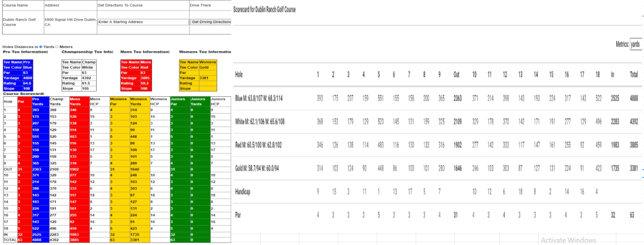Viewport: 644px width, 245px height.
Task: Click the 'Pro Yards' column header
Action: coord(40,102)
